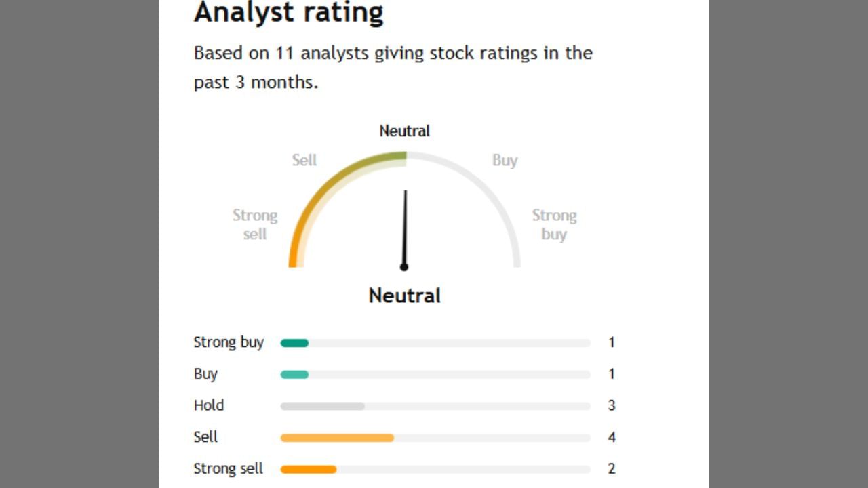Click the Hold count of 3
The width and height of the screenshot is (868, 488).
point(612,405)
